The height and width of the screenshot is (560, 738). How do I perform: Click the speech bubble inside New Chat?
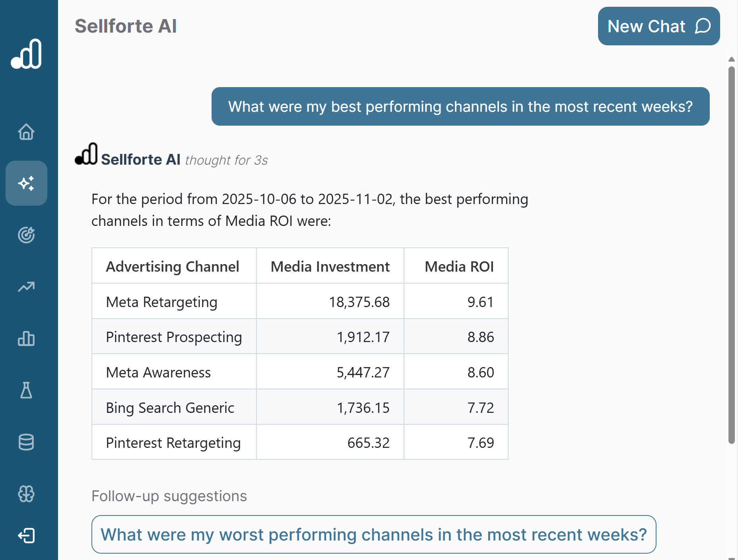click(702, 26)
